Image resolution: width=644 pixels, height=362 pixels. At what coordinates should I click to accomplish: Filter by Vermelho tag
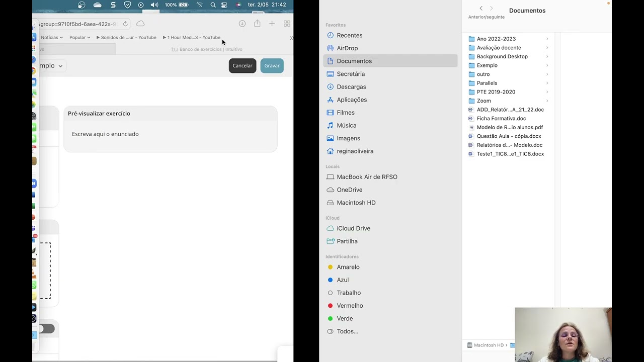(390, 306)
